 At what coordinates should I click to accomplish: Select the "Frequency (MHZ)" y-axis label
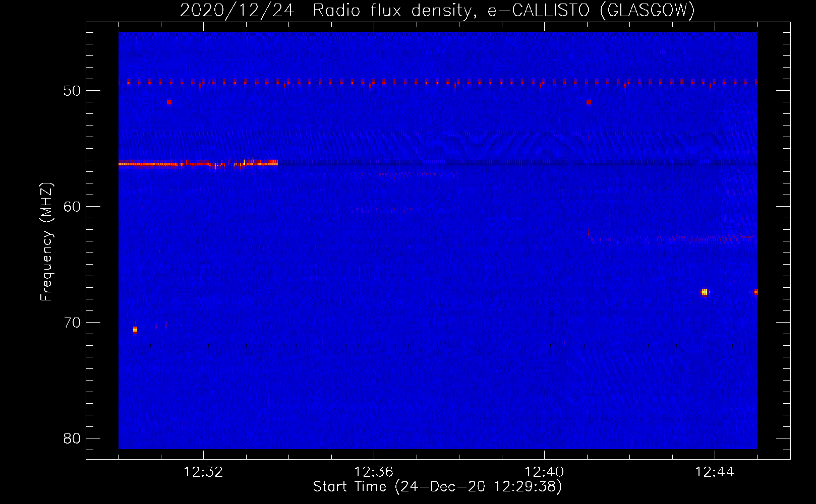46,242
